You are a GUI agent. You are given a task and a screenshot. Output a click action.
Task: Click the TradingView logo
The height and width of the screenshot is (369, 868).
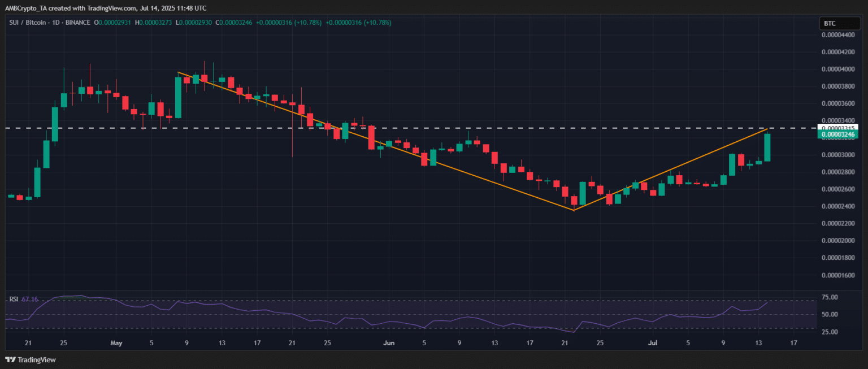(x=31, y=359)
